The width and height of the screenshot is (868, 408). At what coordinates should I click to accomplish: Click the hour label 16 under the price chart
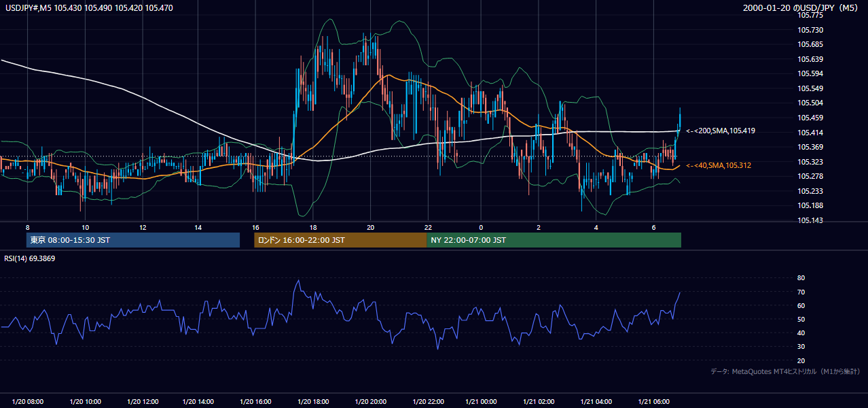pos(255,227)
